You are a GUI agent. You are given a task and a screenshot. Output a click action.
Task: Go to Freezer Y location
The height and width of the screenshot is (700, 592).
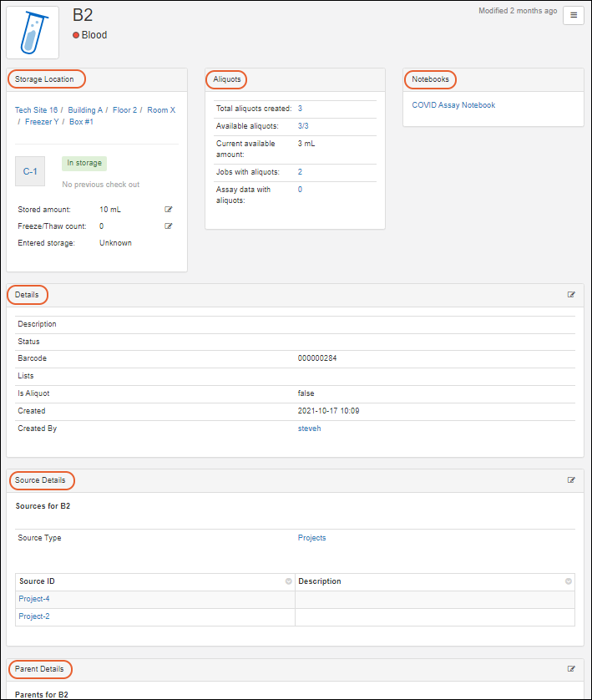tap(42, 122)
